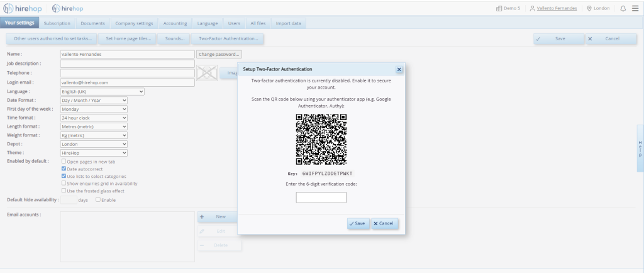Click the Telephone input field
This screenshot has height=273, width=644.
(x=127, y=73)
